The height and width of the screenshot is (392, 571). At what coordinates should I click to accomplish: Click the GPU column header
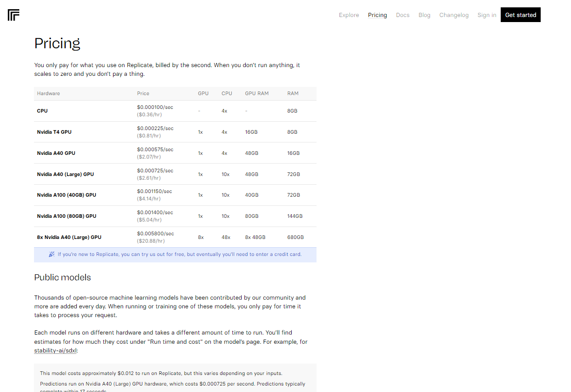click(203, 93)
